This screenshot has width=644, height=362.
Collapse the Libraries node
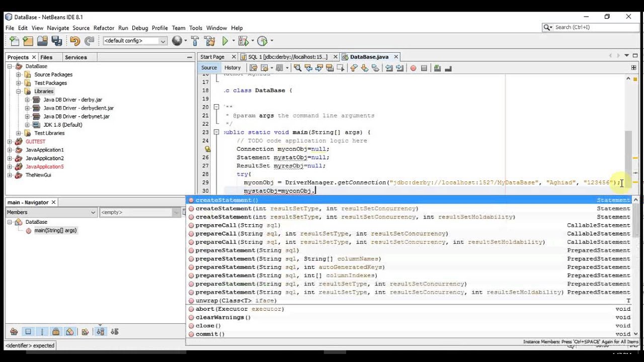pyautogui.click(x=19, y=92)
